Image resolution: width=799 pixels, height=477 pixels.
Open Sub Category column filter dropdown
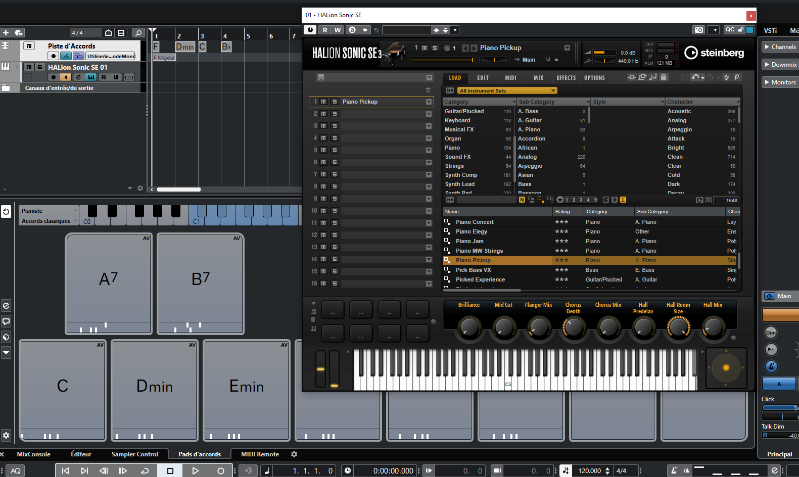(x=588, y=101)
